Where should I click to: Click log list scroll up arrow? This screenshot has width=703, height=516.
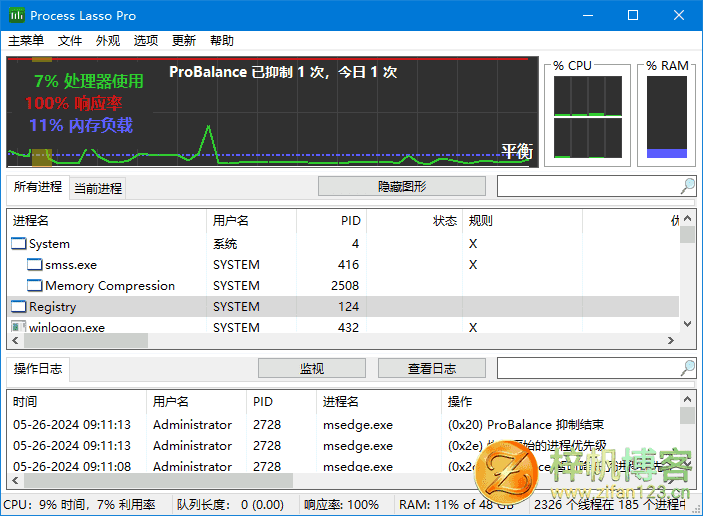pos(687,399)
